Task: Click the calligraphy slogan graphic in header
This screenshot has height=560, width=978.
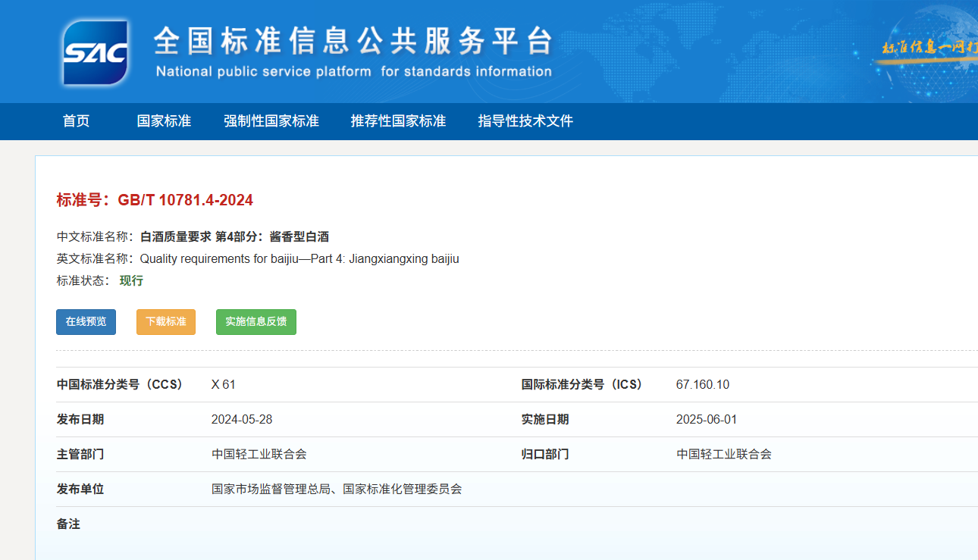Action: [x=929, y=47]
